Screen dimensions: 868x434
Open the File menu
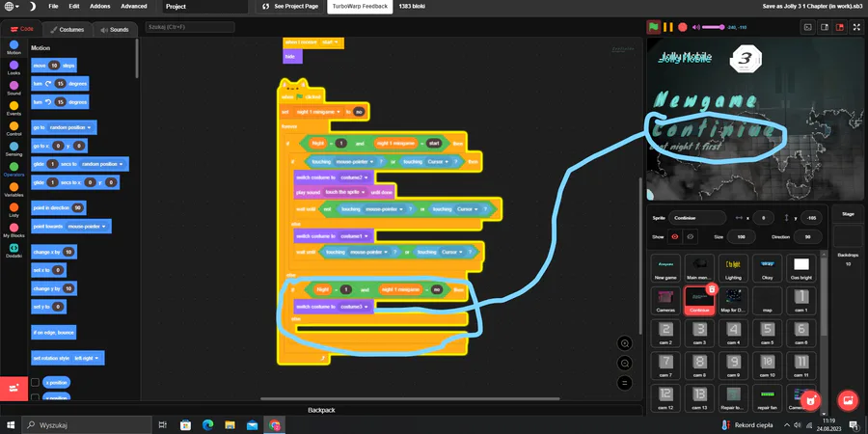[x=53, y=6]
